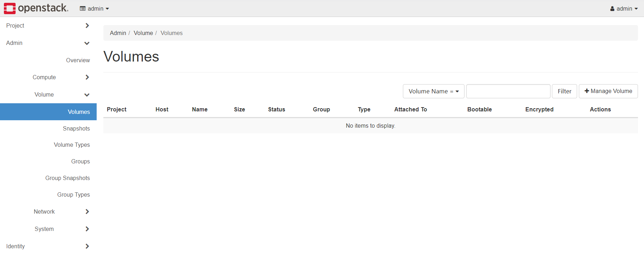Click the Volumes breadcrumb text

[171, 33]
